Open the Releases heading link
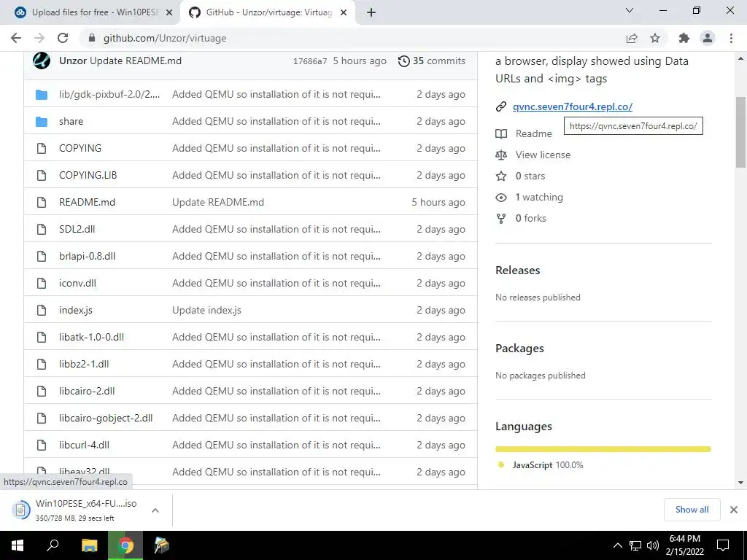This screenshot has width=747, height=560. 517,270
